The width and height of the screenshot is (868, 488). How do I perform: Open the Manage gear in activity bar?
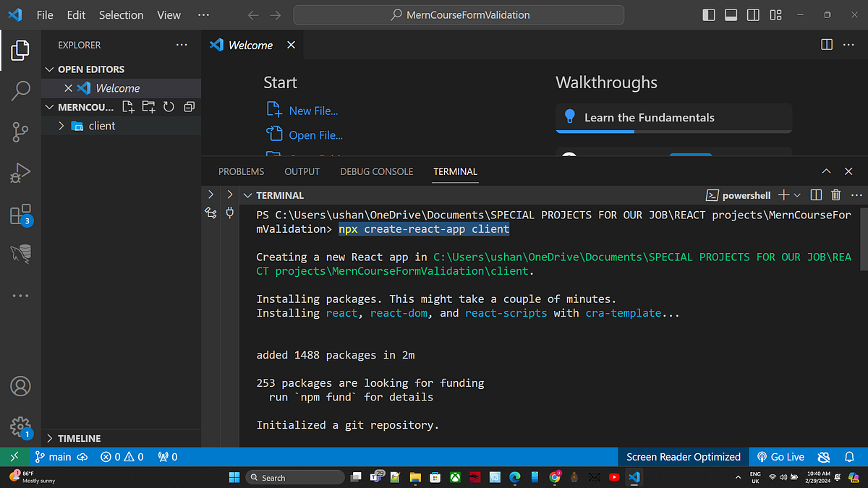click(x=20, y=427)
